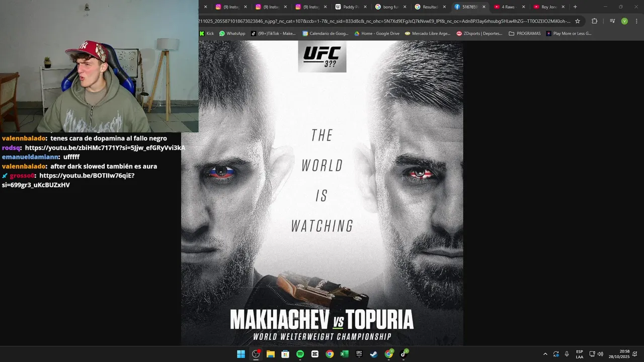Viewport: 644px width, 362px height.
Task: Open the Windows Start menu
Action: point(241,354)
